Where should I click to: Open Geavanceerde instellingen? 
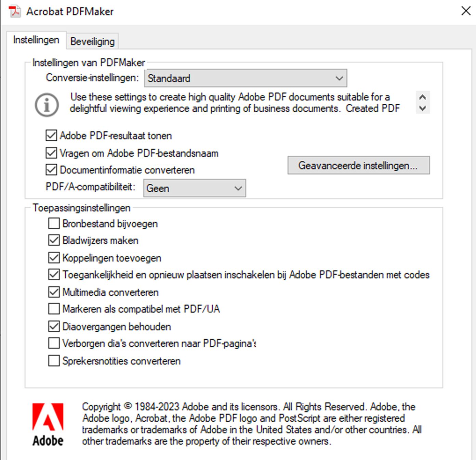(358, 166)
